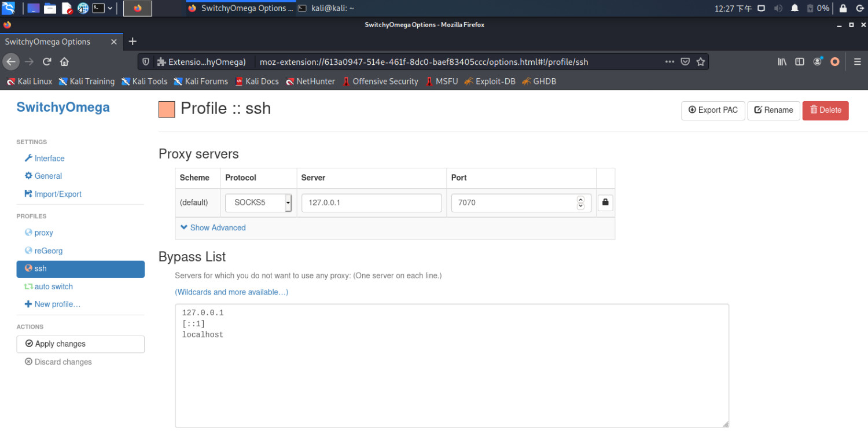Click the tracking protection shield icon
This screenshot has width=868, height=434.
146,61
